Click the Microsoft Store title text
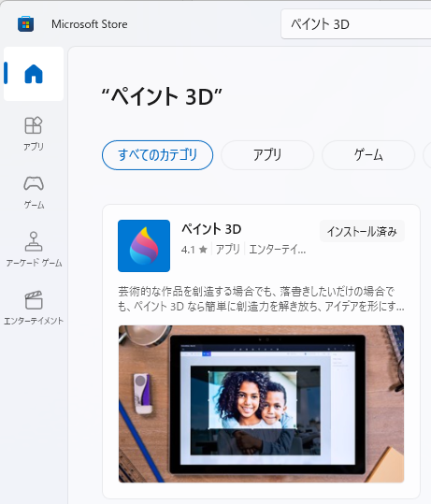The image size is (431, 504). click(90, 24)
